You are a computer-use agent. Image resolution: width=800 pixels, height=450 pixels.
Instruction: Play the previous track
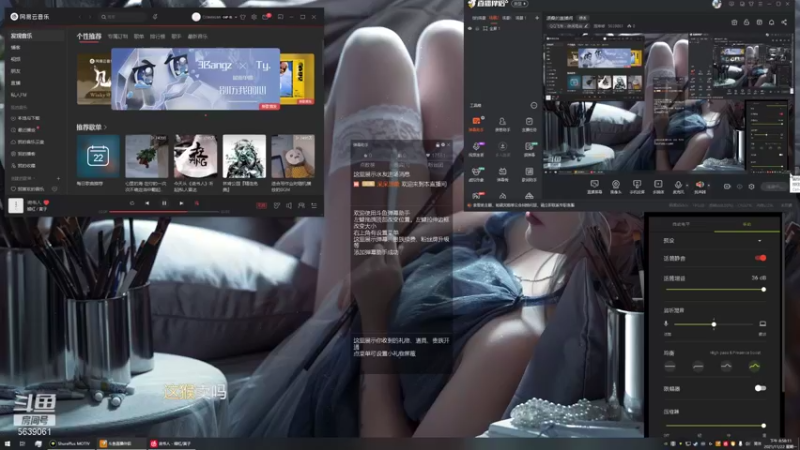coord(147,203)
